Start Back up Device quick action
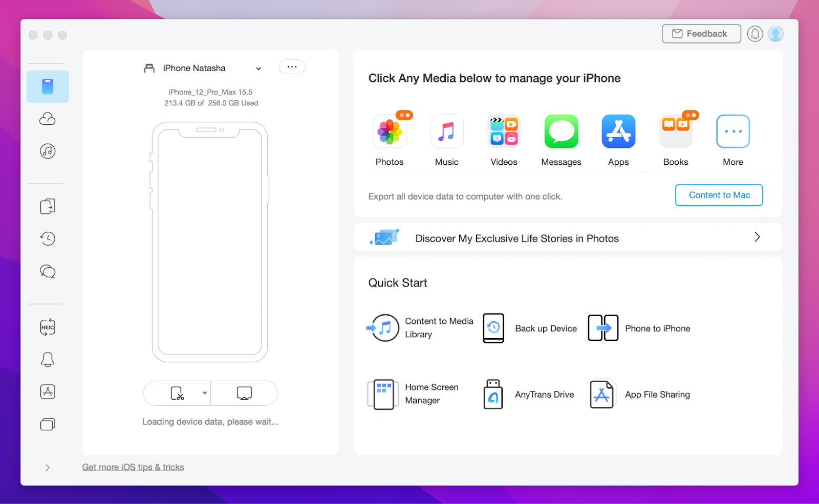The height and width of the screenshot is (504, 819). [530, 328]
